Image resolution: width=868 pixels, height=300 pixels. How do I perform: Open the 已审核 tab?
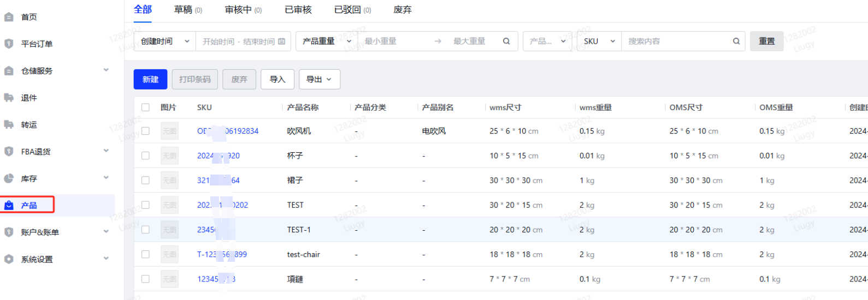(x=298, y=10)
